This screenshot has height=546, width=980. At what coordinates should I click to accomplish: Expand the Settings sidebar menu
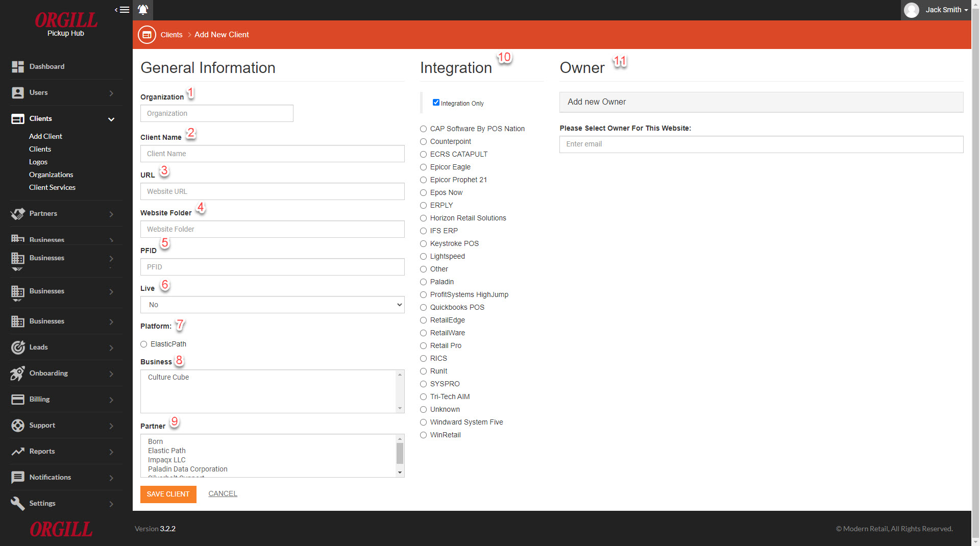point(111,504)
